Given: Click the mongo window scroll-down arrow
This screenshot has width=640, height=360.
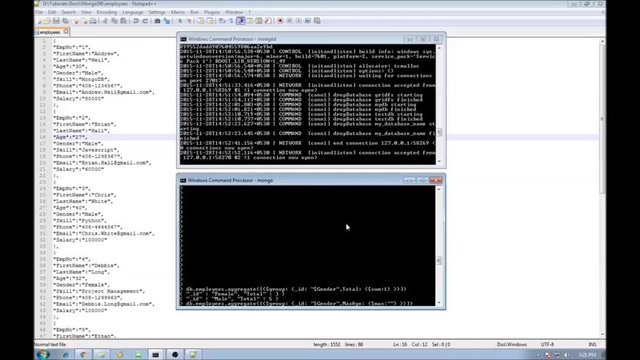Looking at the screenshot, I should [x=439, y=303].
